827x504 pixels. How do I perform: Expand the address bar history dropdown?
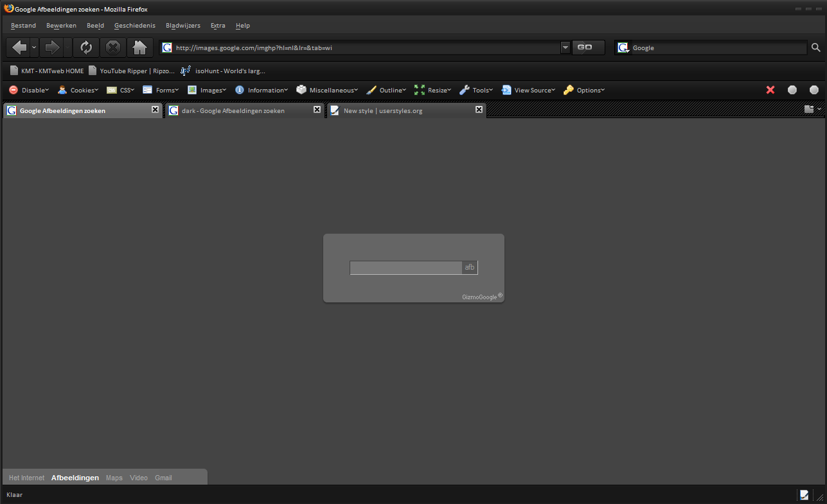click(x=565, y=48)
